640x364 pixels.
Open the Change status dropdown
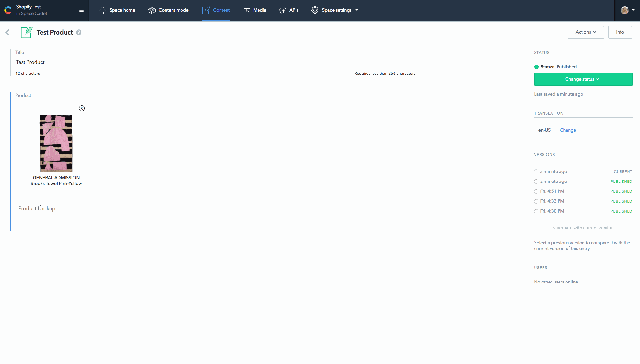583,79
